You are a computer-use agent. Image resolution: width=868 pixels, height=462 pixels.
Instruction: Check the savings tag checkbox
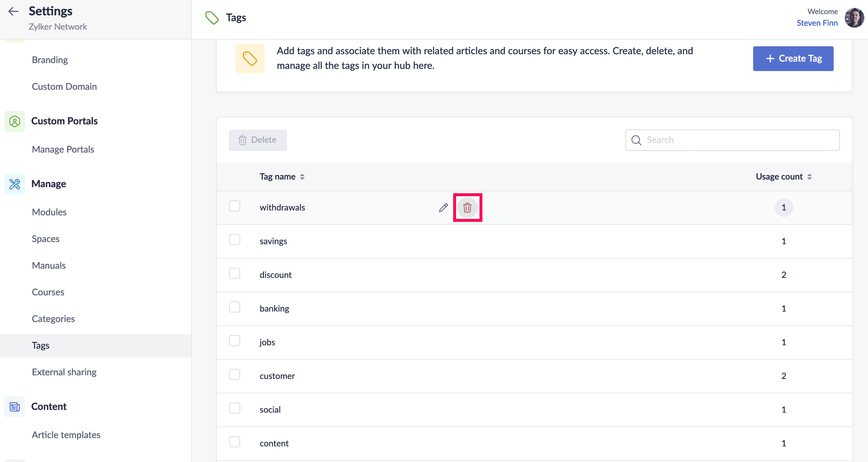click(x=235, y=240)
